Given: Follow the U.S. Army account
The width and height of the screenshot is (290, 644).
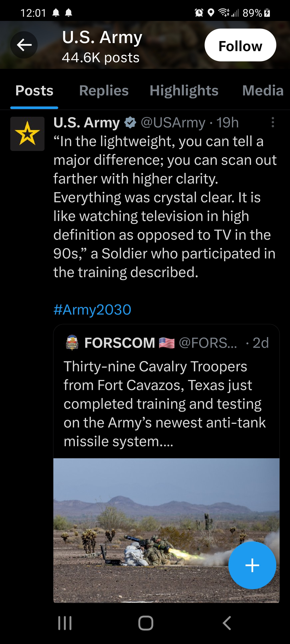Looking at the screenshot, I should click(240, 45).
